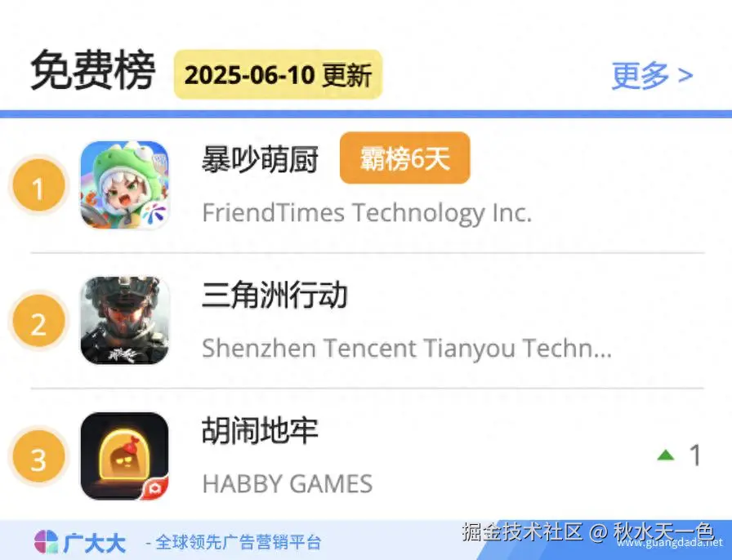Open the 胡闹地牢 app icon
732x560 pixels.
point(125,456)
